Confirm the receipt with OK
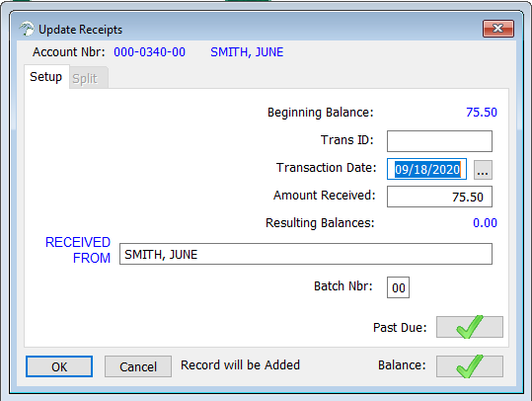This screenshot has width=532, height=401. click(59, 366)
